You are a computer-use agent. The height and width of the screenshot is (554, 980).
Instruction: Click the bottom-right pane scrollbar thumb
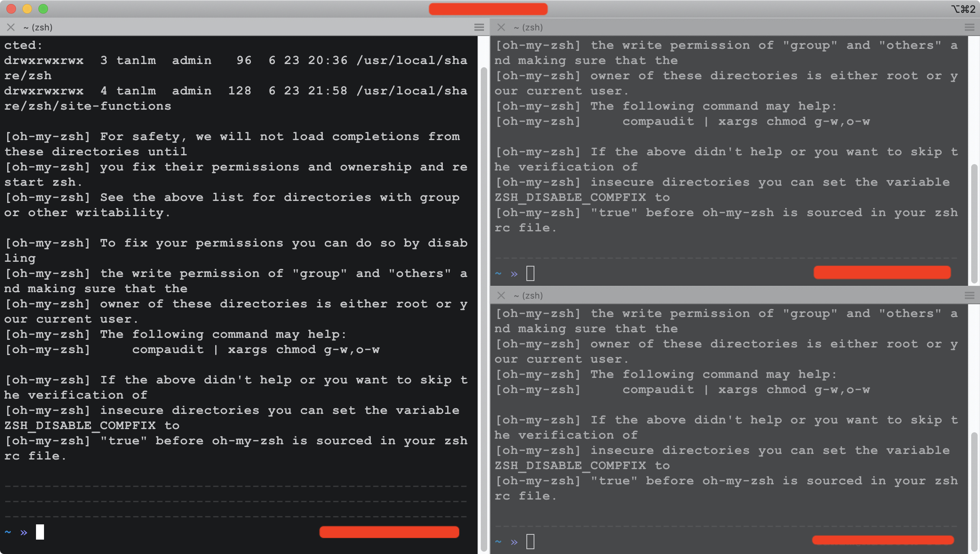pos(974,492)
